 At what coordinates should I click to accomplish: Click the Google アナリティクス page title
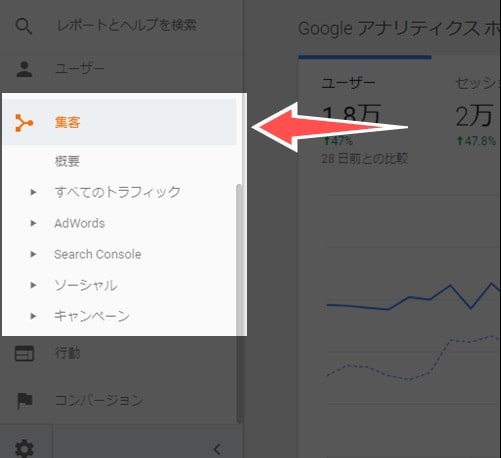(399, 29)
